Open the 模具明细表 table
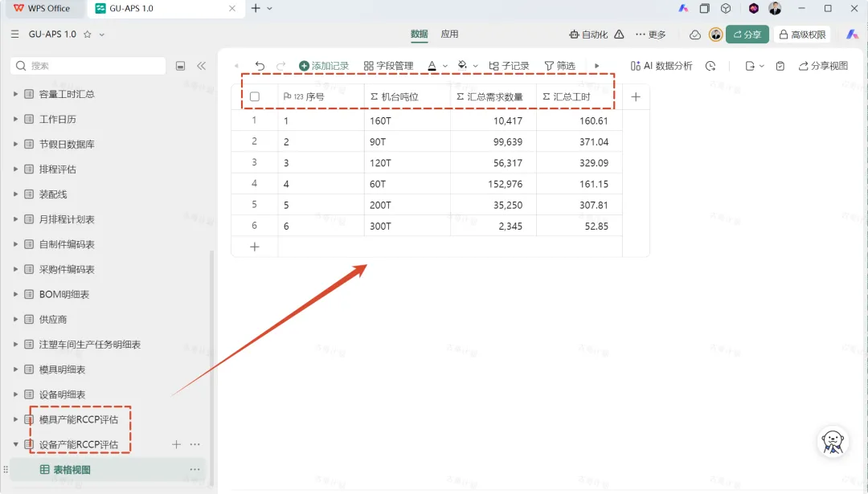The image size is (868, 494). (62, 369)
